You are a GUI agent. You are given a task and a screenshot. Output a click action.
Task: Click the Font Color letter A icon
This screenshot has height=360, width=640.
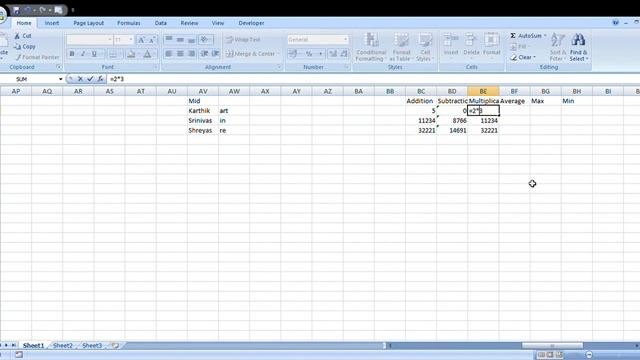coord(147,54)
